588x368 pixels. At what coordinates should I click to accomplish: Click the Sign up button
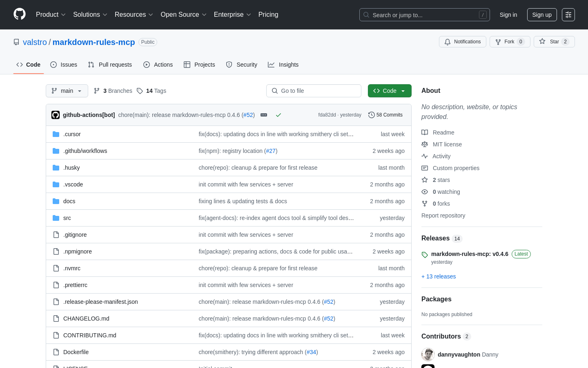(542, 15)
